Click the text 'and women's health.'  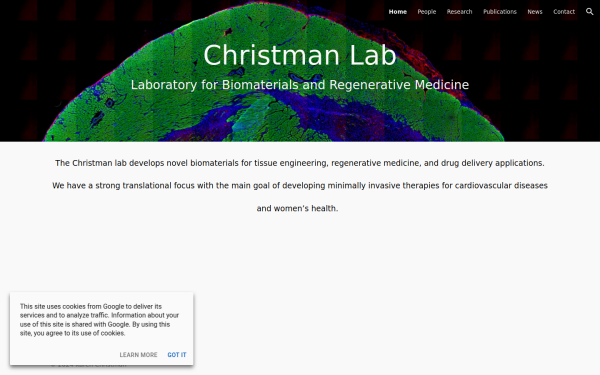pyautogui.click(x=297, y=208)
